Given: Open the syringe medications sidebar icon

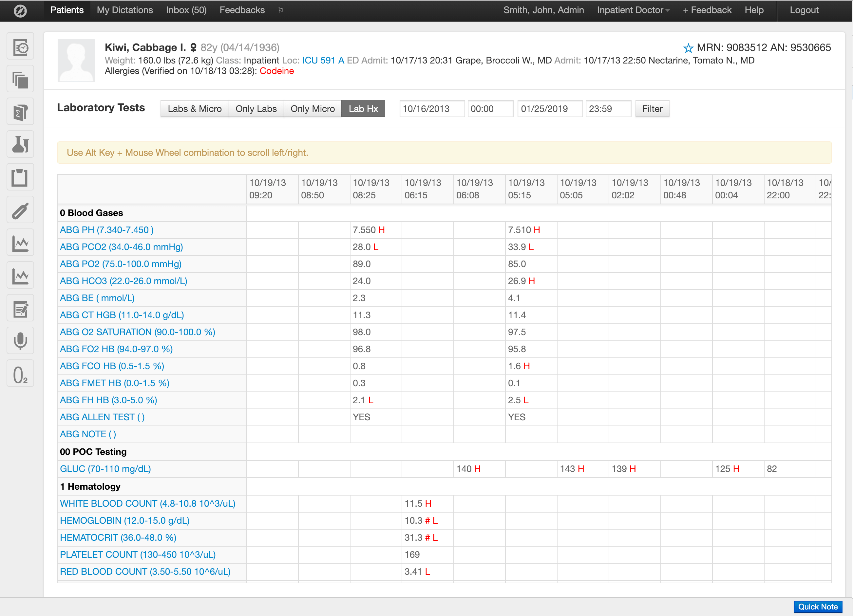Looking at the screenshot, I should 20,210.
